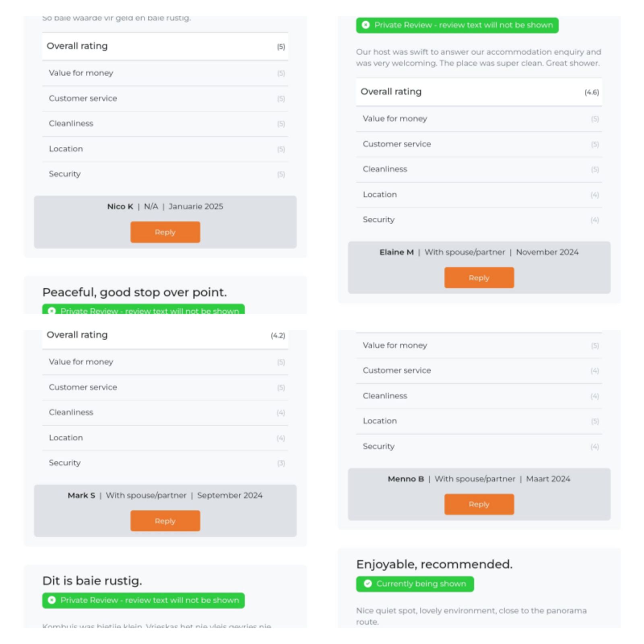The height and width of the screenshot is (644, 644).
Task: Click X icon on badge under "Peaceful, good stop over point."
Action: 52,311
